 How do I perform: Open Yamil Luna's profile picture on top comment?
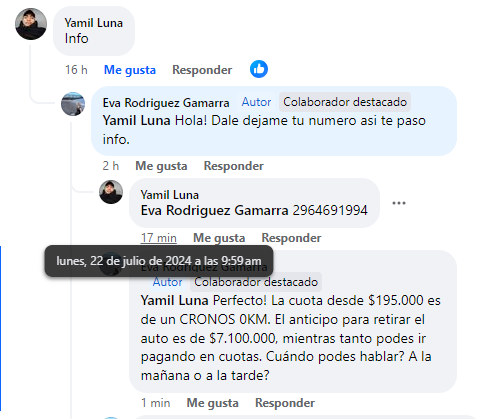[x=31, y=24]
